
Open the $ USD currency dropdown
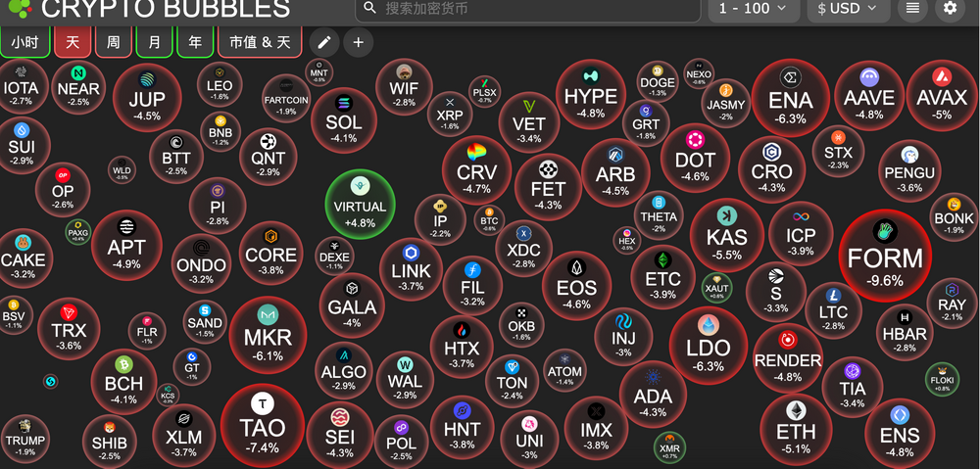[x=848, y=8]
